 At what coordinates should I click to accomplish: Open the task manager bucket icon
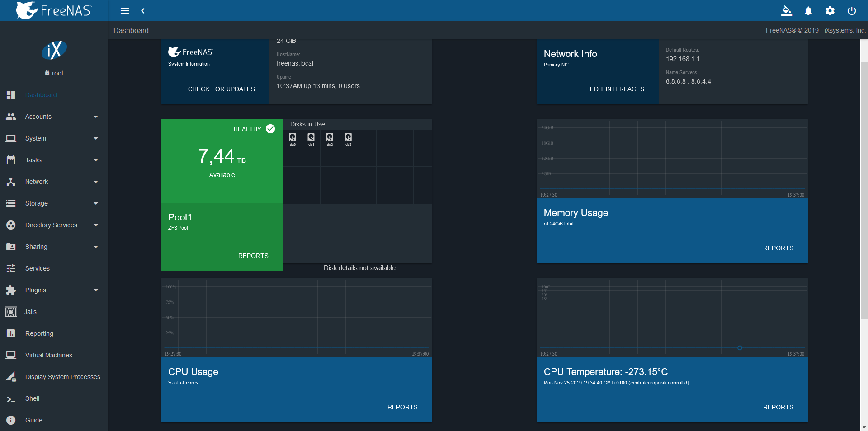tap(787, 11)
